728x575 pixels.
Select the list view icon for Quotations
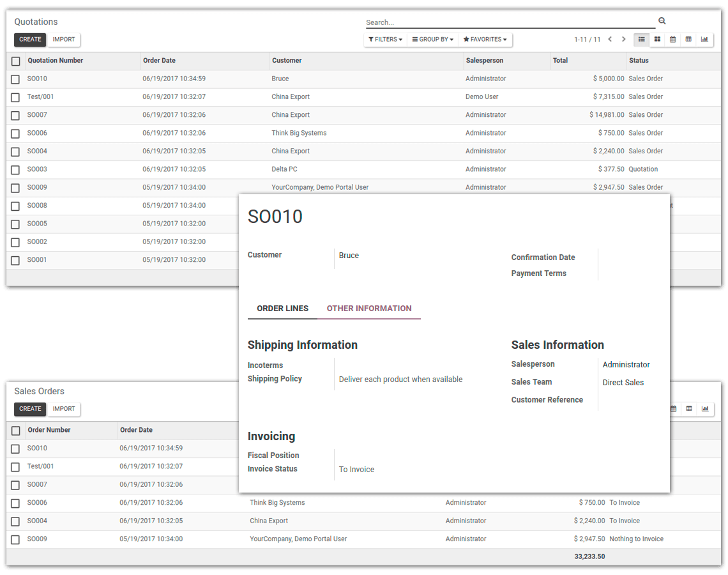641,39
